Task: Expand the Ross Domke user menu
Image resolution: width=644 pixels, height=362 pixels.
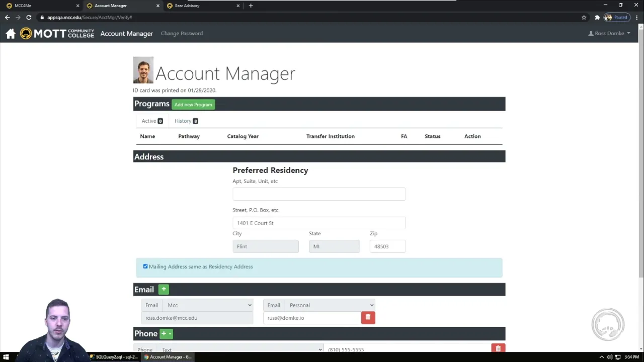Action: (x=609, y=34)
